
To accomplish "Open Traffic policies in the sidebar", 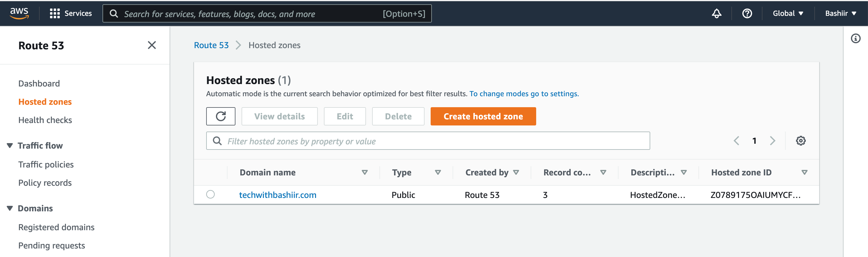I will [x=46, y=164].
